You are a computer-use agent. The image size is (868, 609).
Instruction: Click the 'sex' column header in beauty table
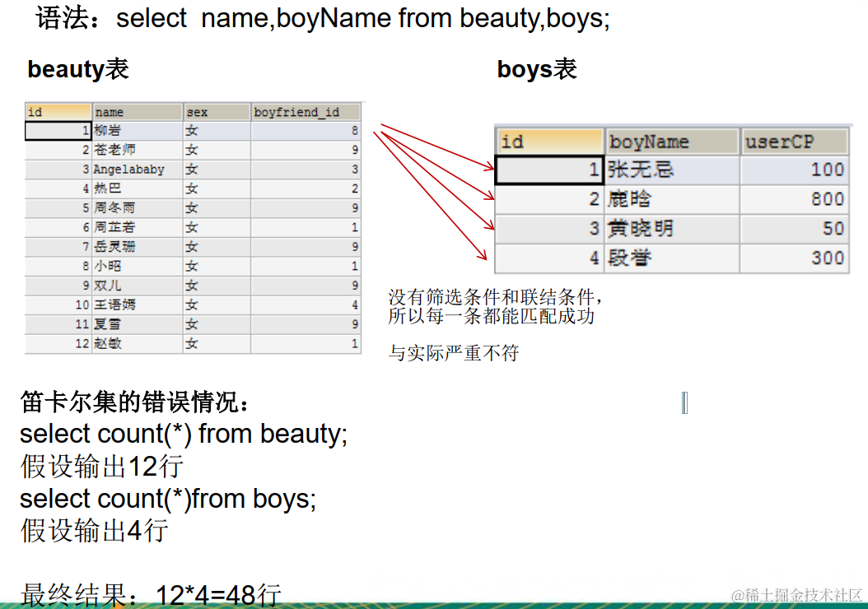click(217, 112)
